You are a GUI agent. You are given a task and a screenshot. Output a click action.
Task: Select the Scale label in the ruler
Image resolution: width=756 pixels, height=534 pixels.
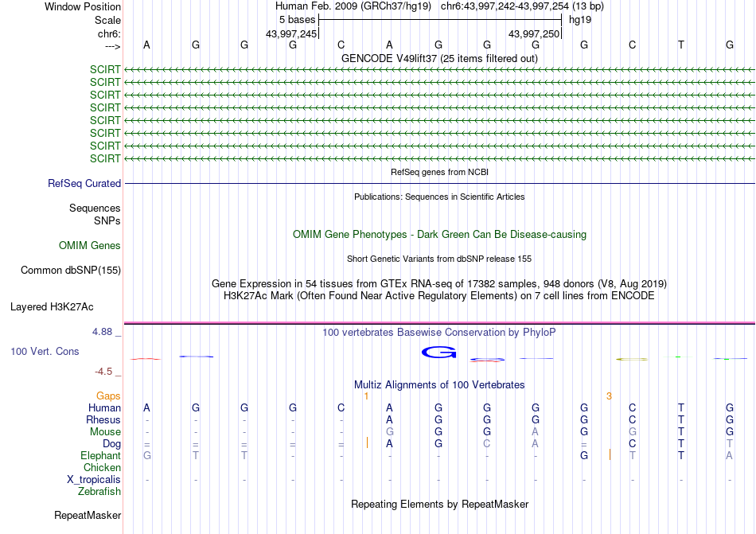(107, 20)
